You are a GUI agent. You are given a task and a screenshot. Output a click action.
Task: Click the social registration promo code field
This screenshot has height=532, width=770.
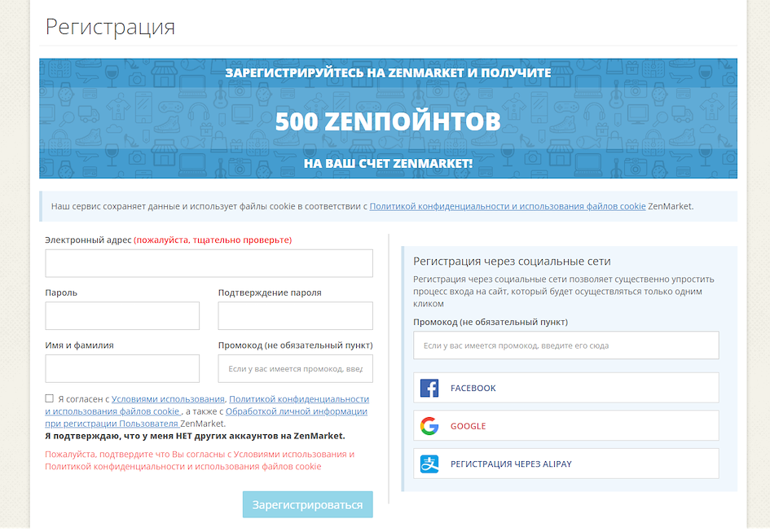coord(565,345)
